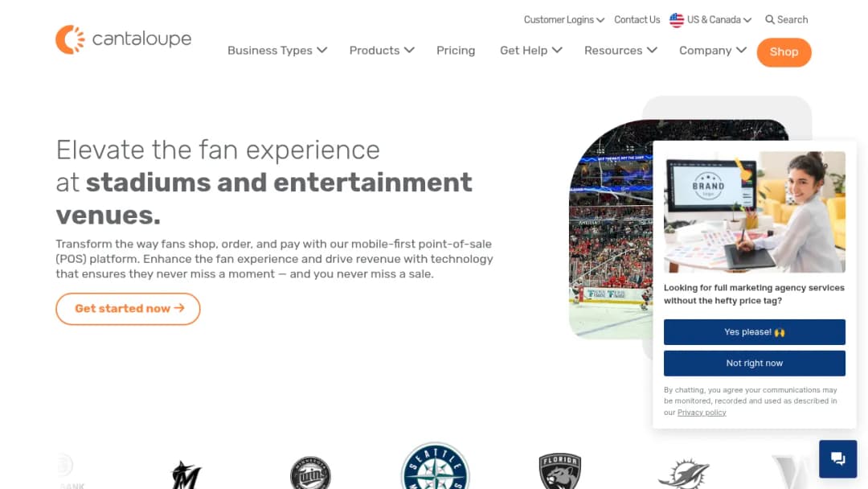Click the hockey arena hero image
This screenshot has height=489, width=868.
[611, 229]
